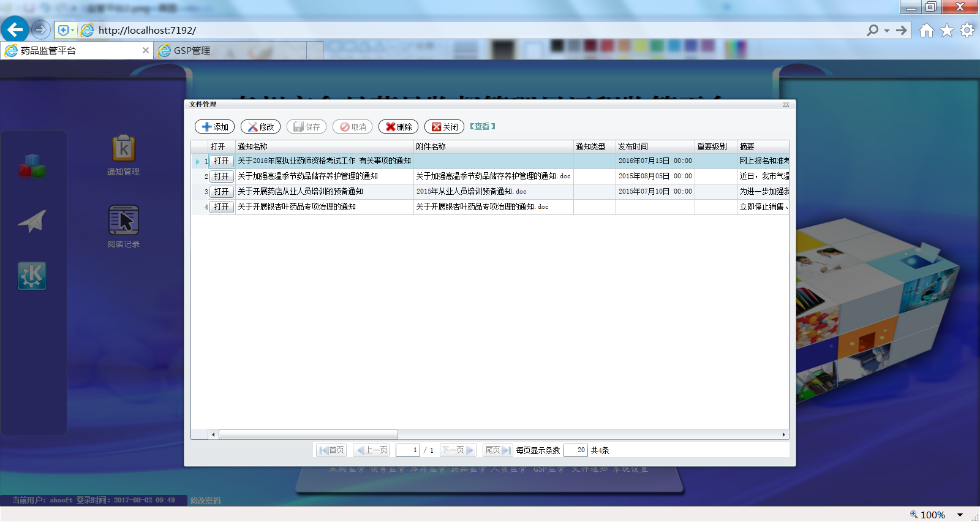The width and height of the screenshot is (980, 522).
Task: Click the 通知名称 column header
Action: pos(325,147)
